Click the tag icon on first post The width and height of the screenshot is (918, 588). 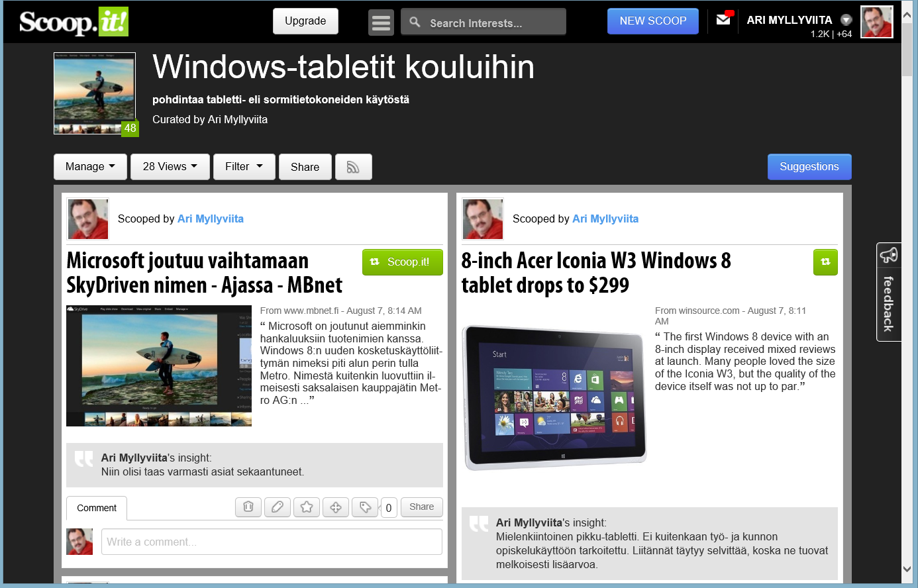[365, 507]
